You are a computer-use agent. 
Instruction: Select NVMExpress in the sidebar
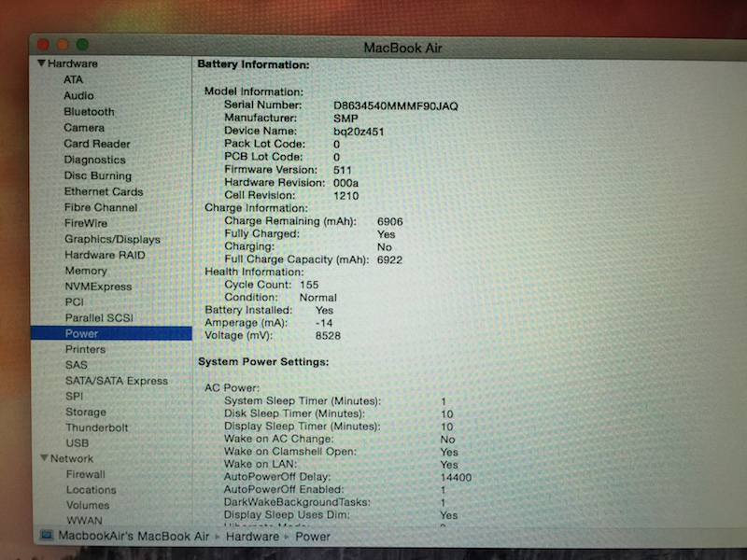click(98, 287)
